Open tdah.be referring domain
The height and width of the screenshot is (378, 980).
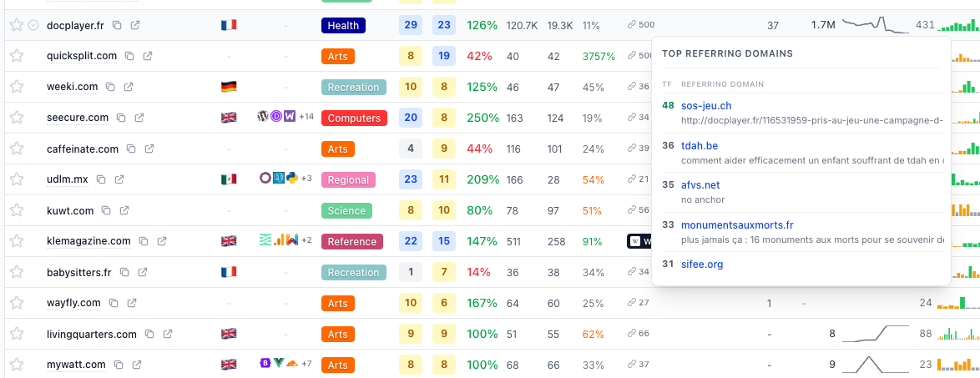coord(700,145)
